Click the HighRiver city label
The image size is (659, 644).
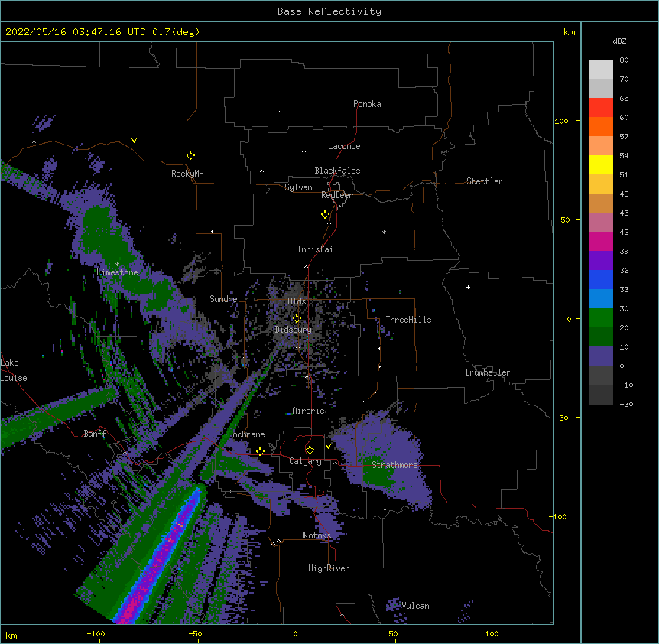329,568
